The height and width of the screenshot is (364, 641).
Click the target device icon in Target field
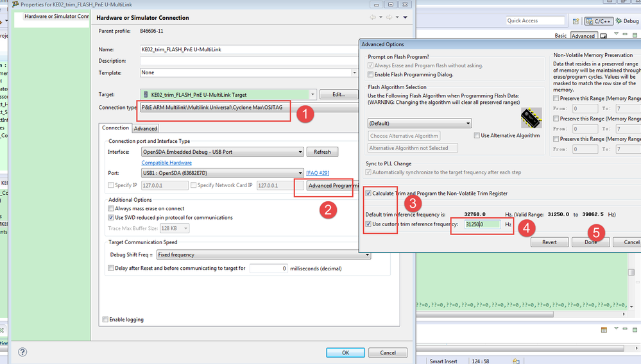coord(146,95)
